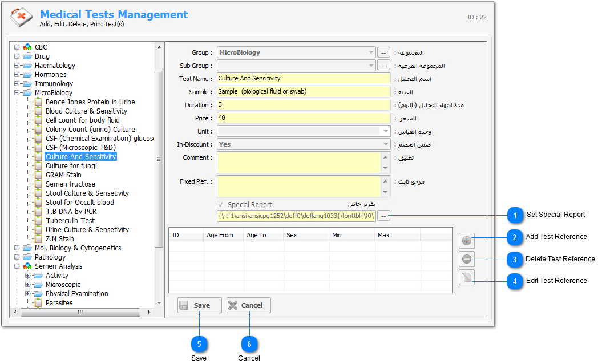Click the test icon beside T.B-DNA by PCR
This screenshot has height=364, width=598.
pos(38,212)
